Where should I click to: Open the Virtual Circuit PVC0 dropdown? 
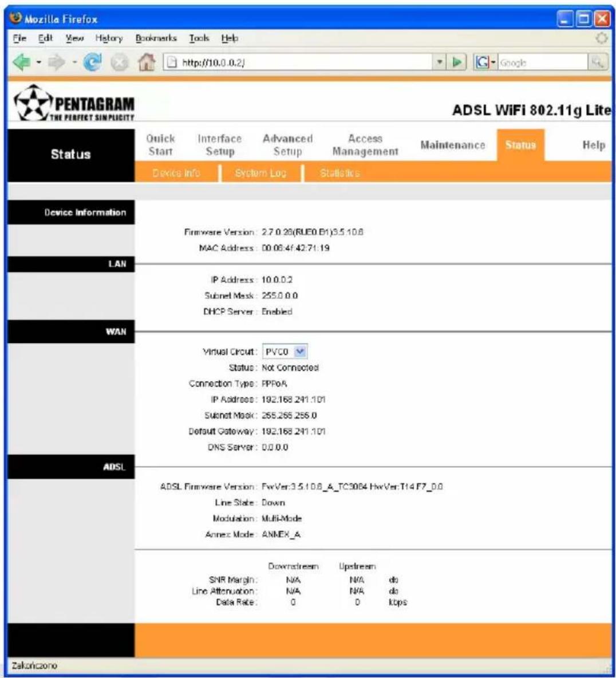pos(285,352)
